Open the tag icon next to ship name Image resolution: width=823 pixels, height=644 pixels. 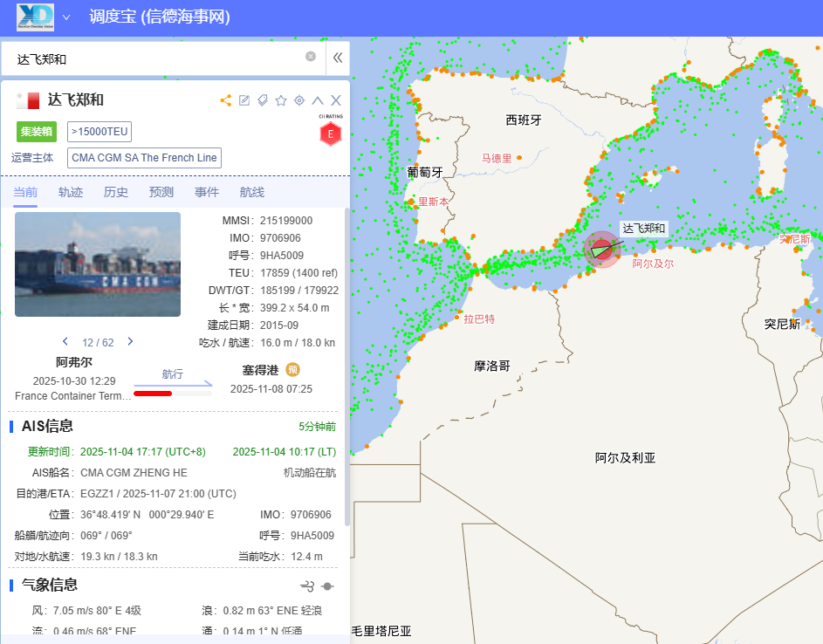point(263,100)
